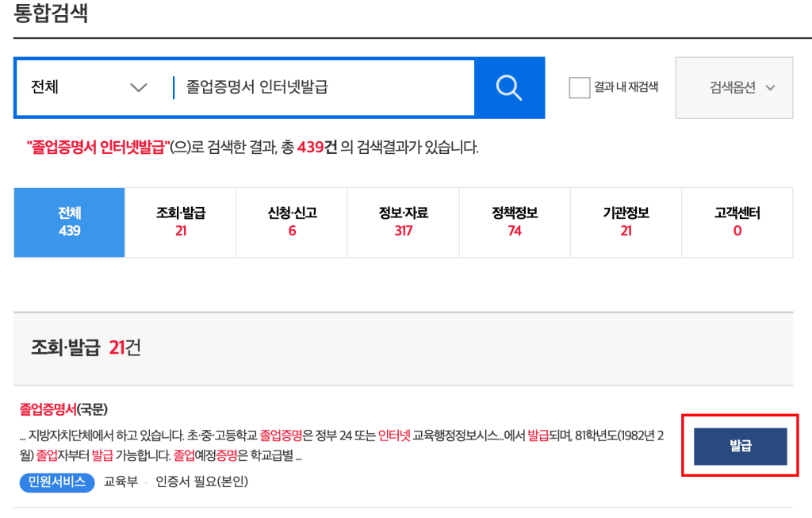Enable the 결과 내 재검색 checkbox
812x518 pixels.
tap(579, 87)
